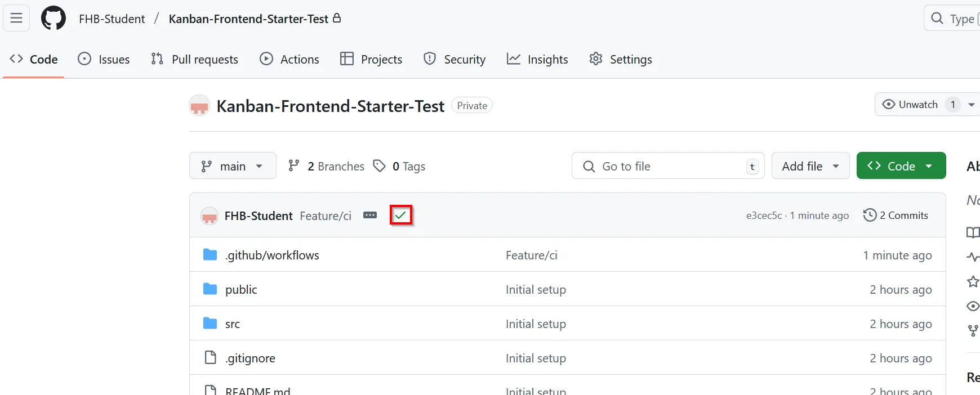Click the src folder icon

[x=210, y=324]
